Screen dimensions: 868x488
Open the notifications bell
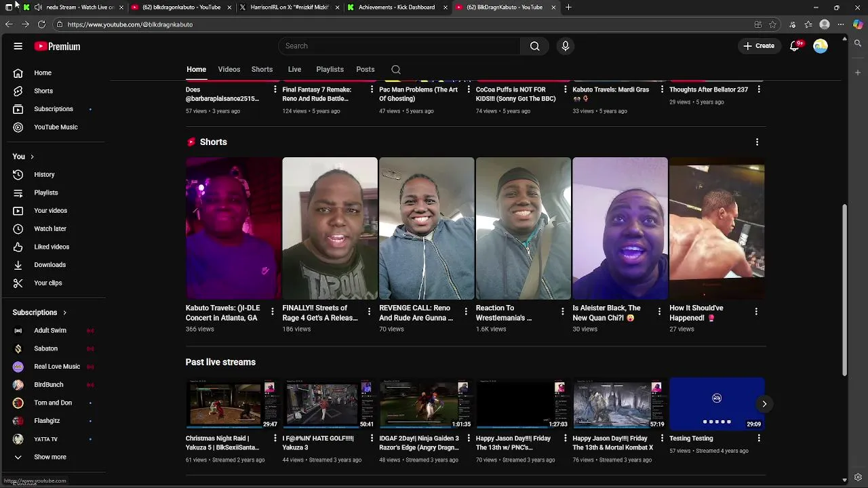coord(794,46)
